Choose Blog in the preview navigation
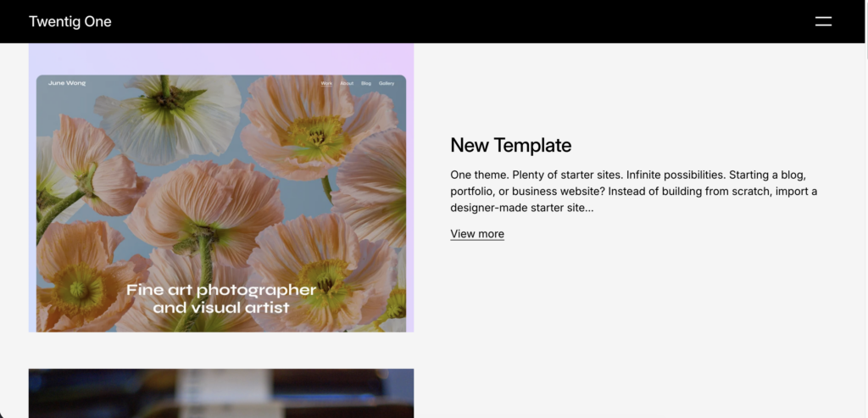This screenshot has width=868, height=418. 366,84
